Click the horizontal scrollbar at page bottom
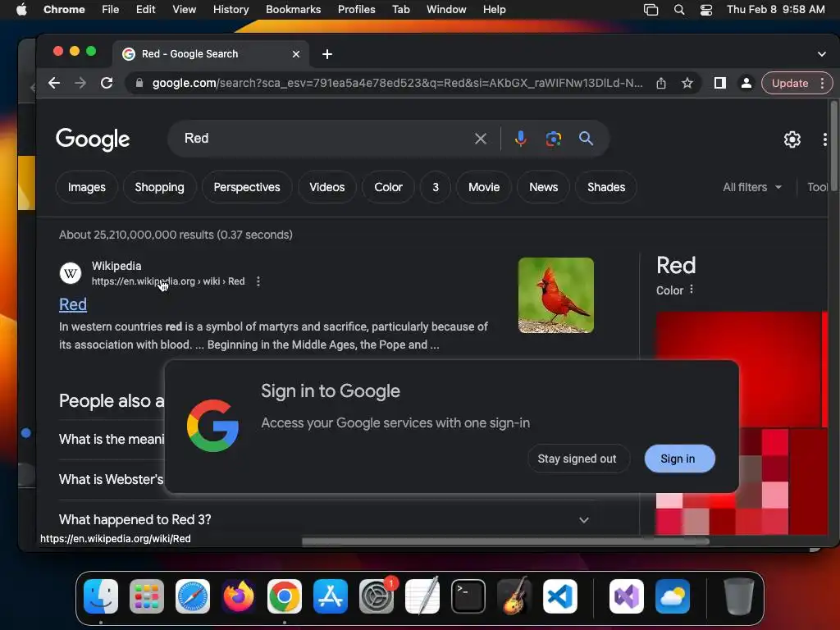This screenshot has height=630, width=840. 505,541
